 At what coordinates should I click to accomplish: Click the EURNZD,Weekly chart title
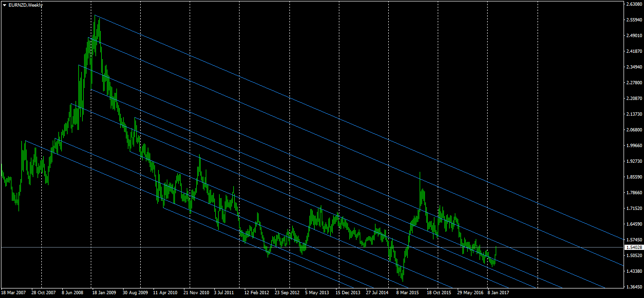point(26,5)
